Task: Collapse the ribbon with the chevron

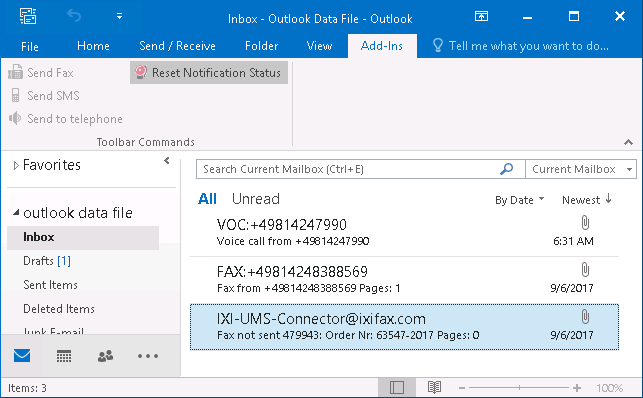Action: [628, 142]
